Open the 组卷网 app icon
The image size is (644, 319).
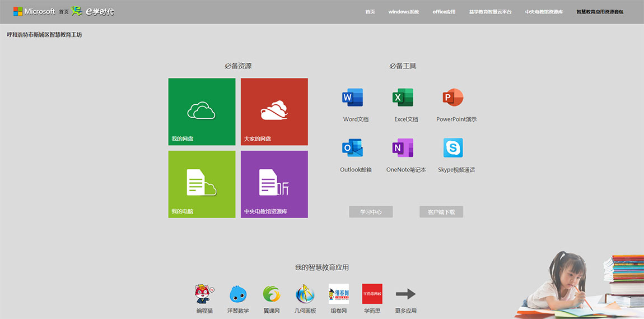[338, 294]
